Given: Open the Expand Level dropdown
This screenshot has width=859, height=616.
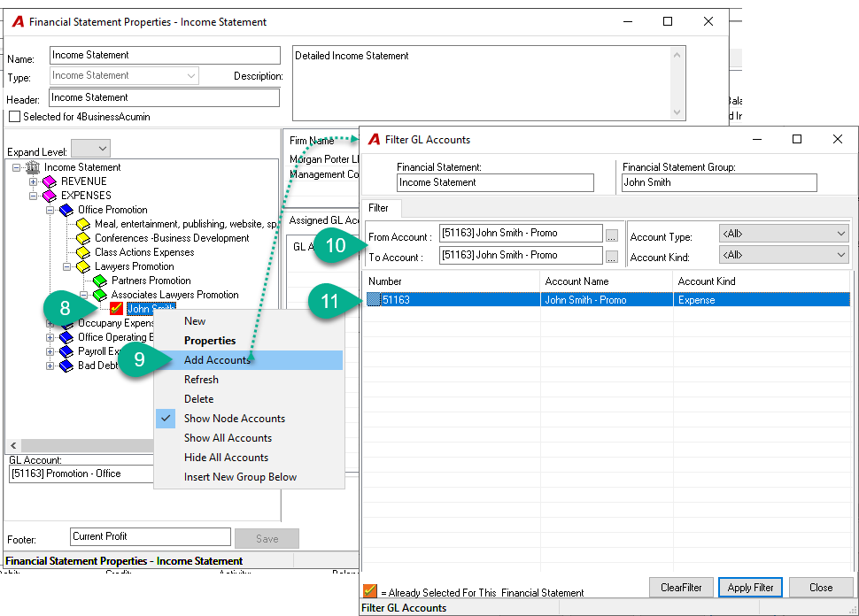Looking at the screenshot, I should tap(91, 149).
